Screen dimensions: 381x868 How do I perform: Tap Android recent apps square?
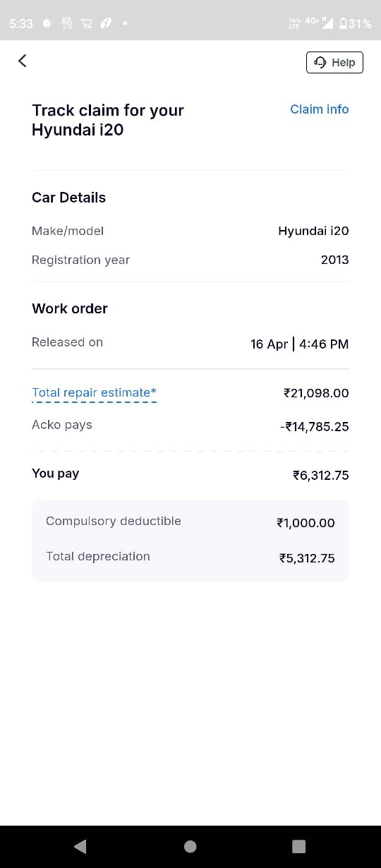pyautogui.click(x=299, y=846)
